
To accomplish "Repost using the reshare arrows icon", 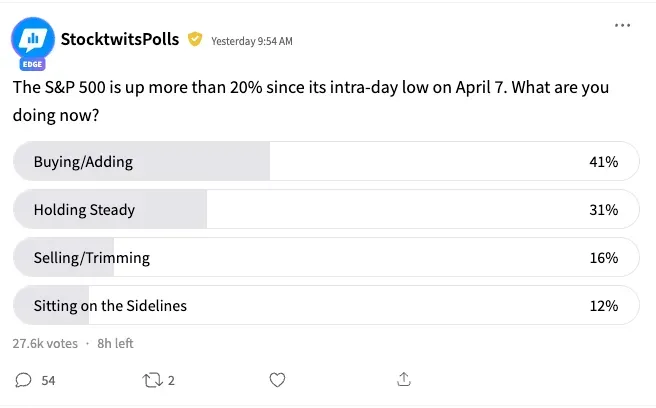I will (x=152, y=380).
